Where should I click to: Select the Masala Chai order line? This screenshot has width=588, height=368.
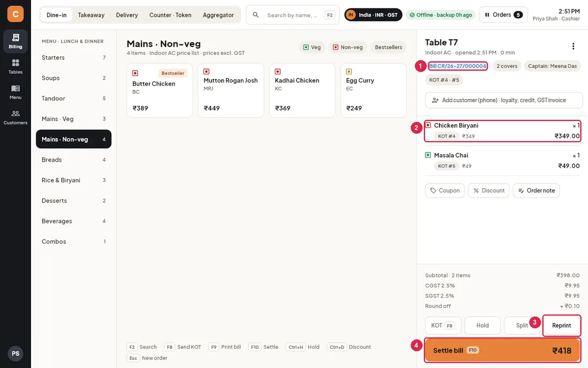coord(502,160)
